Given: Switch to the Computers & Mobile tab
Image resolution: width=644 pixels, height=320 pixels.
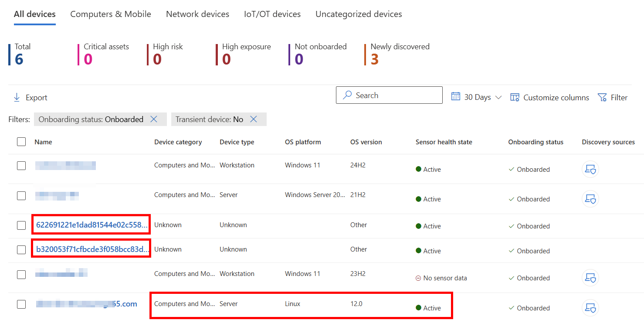Looking at the screenshot, I should pyautogui.click(x=111, y=14).
